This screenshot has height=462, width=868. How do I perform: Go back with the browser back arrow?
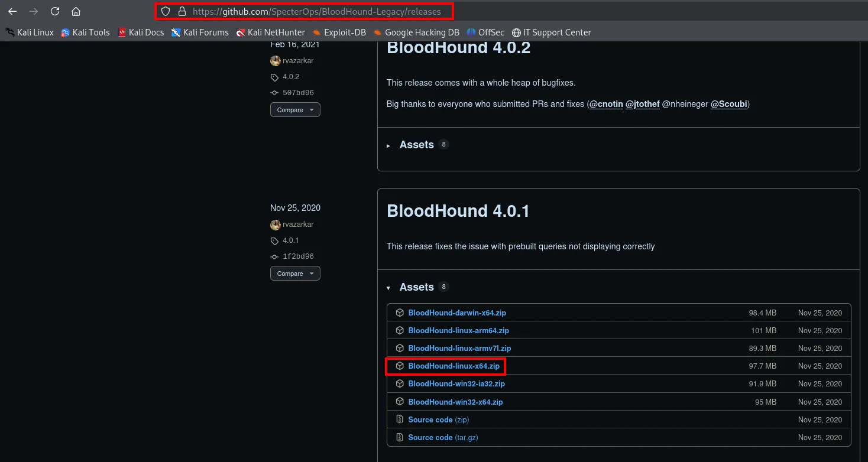click(12, 11)
